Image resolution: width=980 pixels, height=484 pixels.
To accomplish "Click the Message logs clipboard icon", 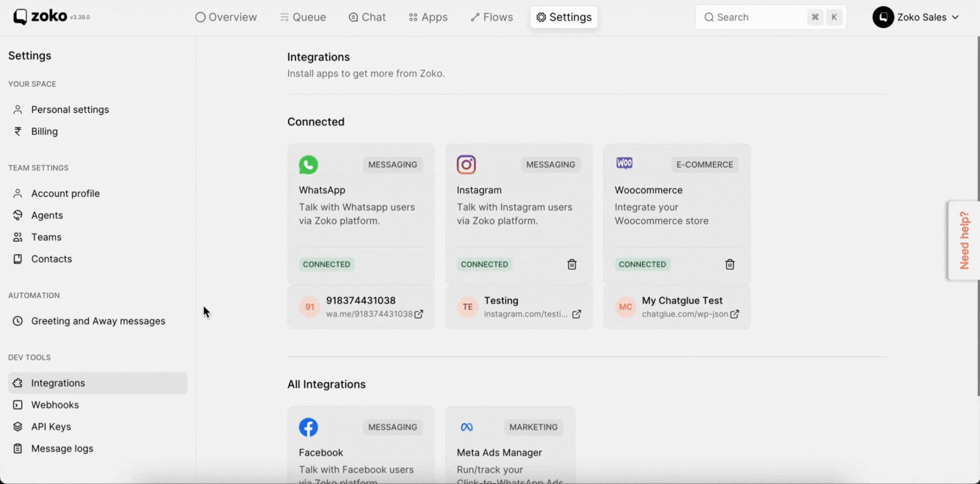I will (x=18, y=449).
